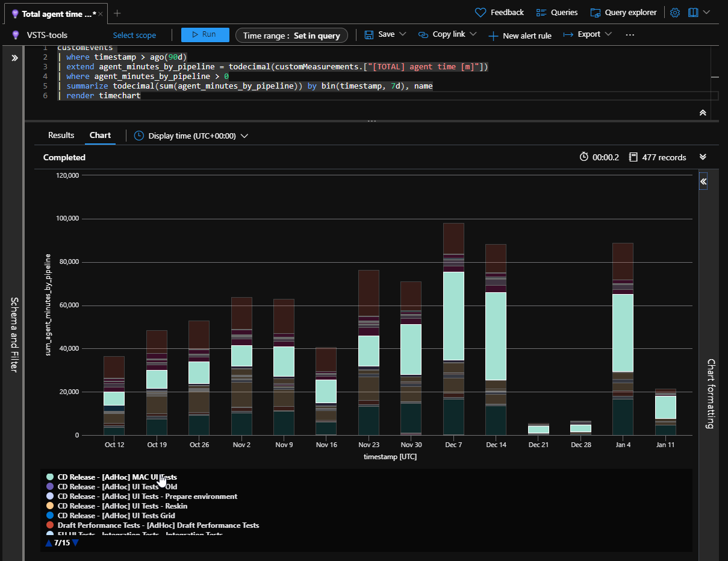
Task: Open the Queries list icon
Action: coord(541,13)
